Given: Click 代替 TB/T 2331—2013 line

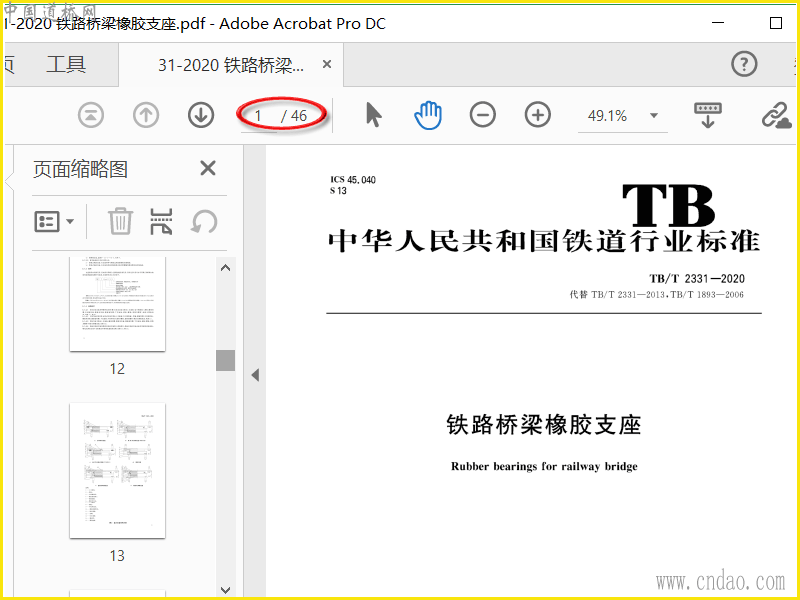Looking at the screenshot, I should coord(657,294).
